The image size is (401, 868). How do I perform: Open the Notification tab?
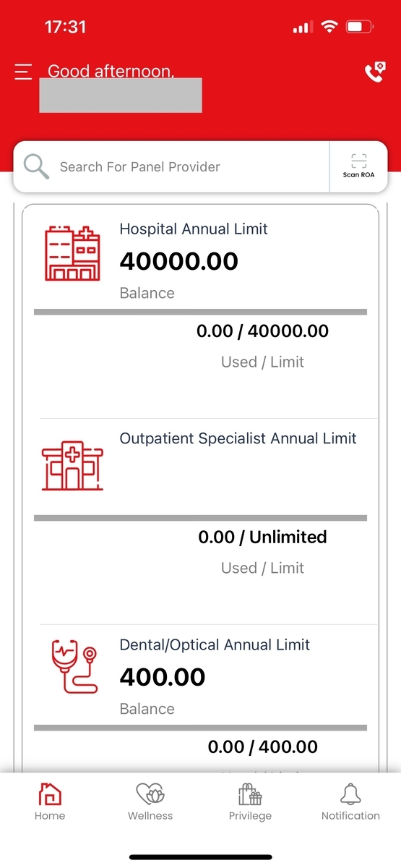pyautogui.click(x=350, y=801)
